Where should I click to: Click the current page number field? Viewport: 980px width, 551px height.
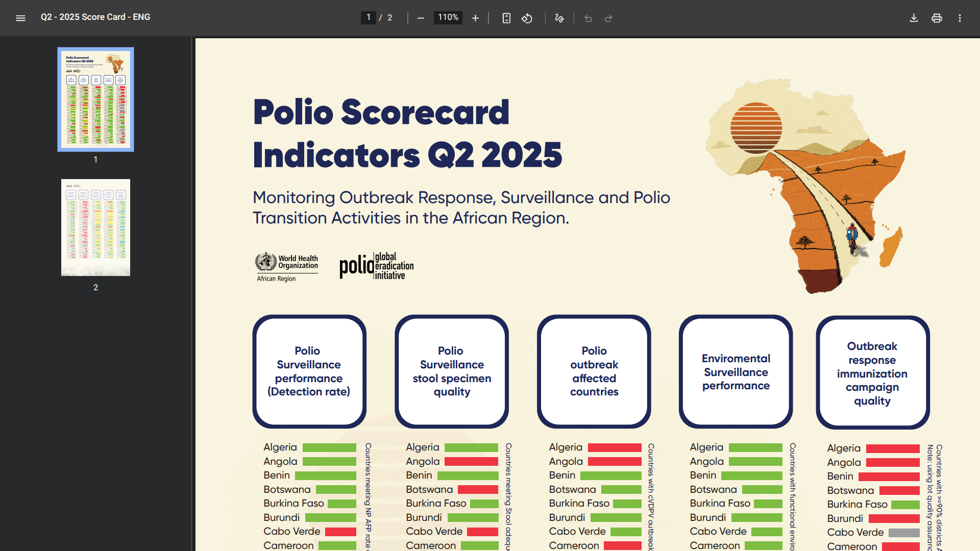pos(369,17)
